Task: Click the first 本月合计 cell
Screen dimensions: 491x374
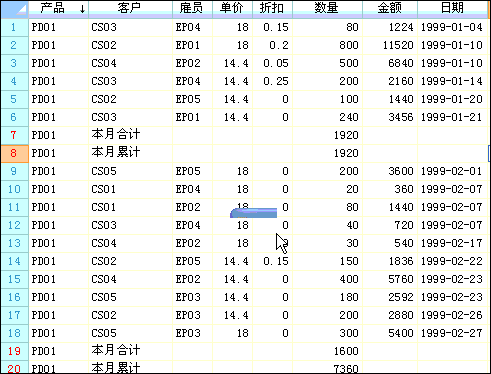Action: click(130, 135)
